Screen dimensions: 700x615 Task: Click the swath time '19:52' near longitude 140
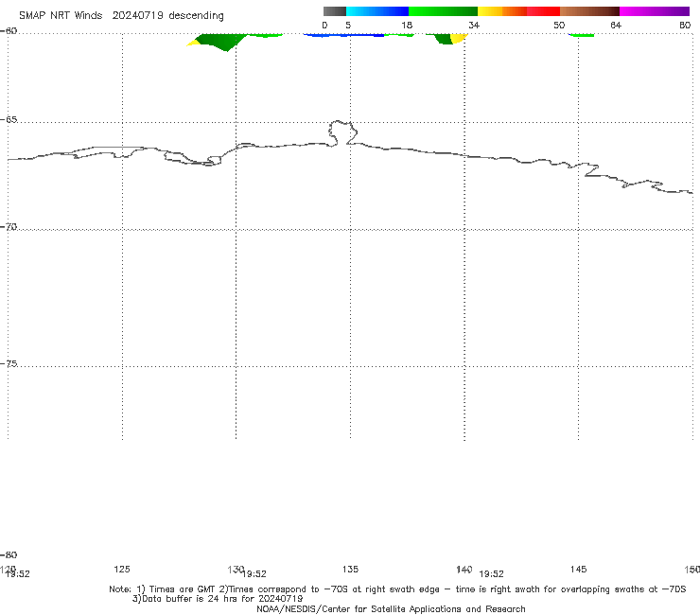(x=491, y=574)
